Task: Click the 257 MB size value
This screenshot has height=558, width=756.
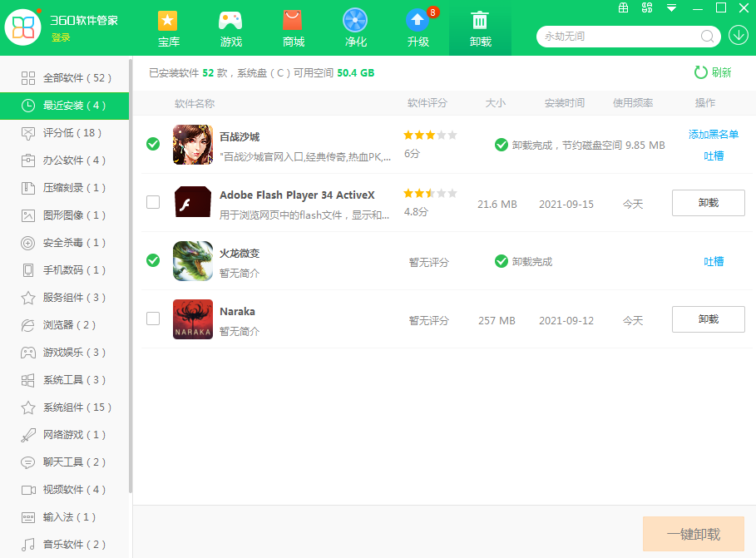Action: (497, 321)
